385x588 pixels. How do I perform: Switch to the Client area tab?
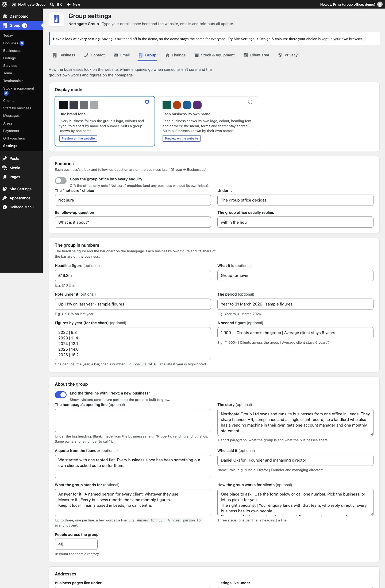256,55
